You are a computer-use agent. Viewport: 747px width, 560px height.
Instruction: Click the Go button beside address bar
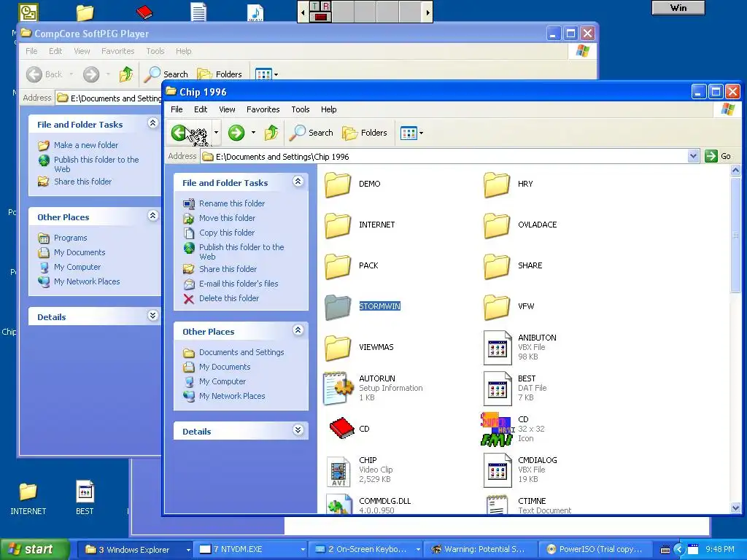[x=718, y=156]
